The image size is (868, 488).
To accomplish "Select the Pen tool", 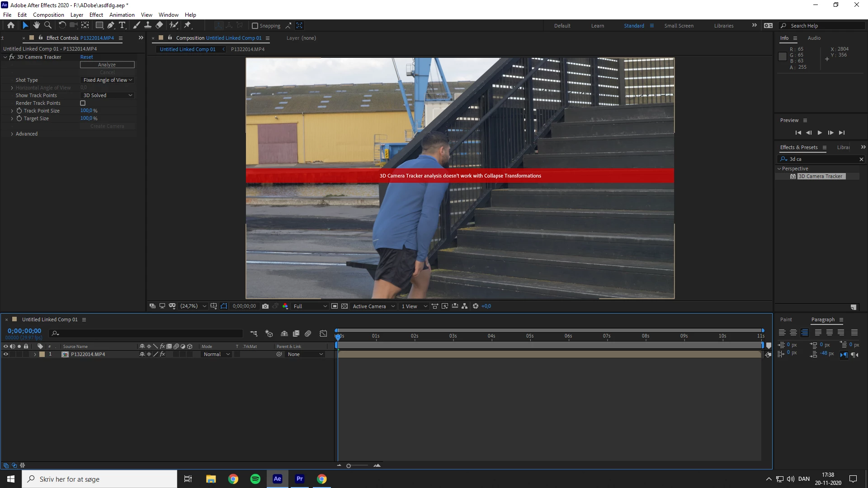I will [111, 25].
